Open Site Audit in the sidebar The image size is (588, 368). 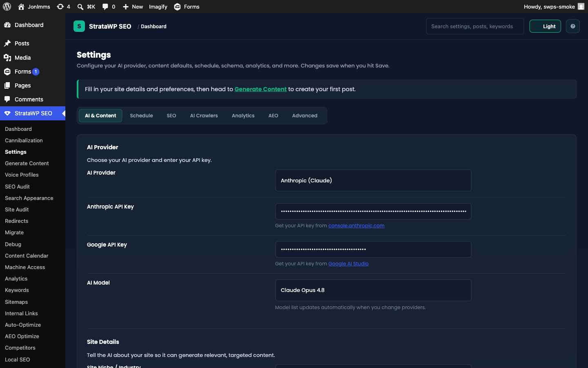(x=17, y=209)
